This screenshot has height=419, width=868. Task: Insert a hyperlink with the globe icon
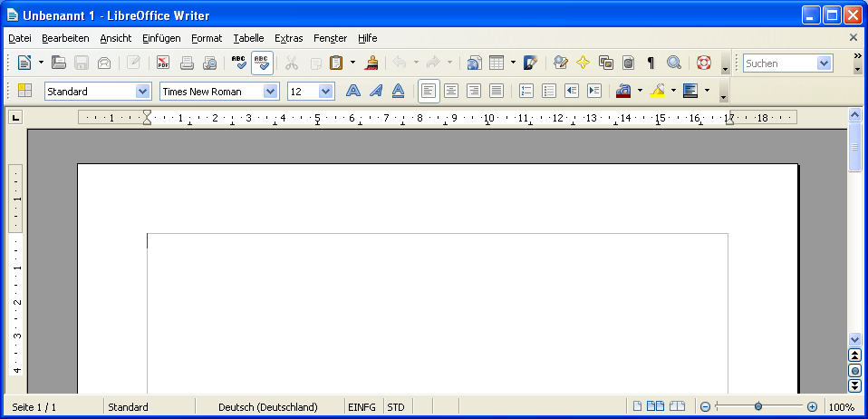pos(475,63)
